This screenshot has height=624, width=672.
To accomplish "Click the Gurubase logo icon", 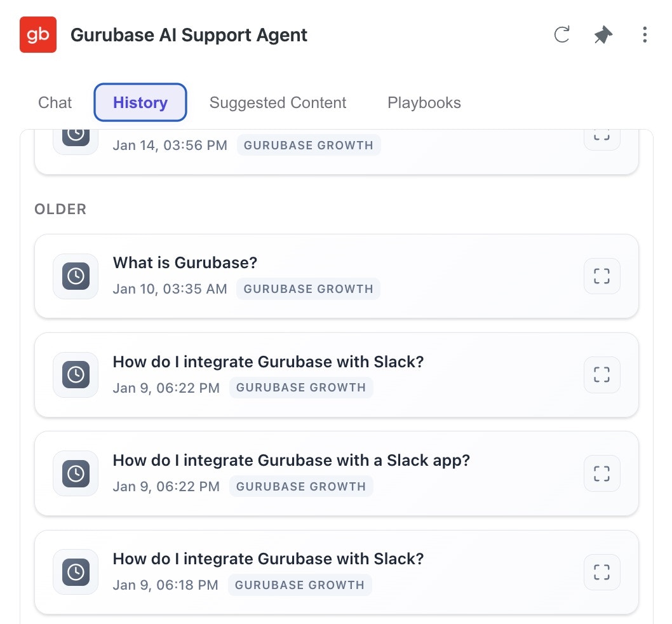I will (x=38, y=35).
